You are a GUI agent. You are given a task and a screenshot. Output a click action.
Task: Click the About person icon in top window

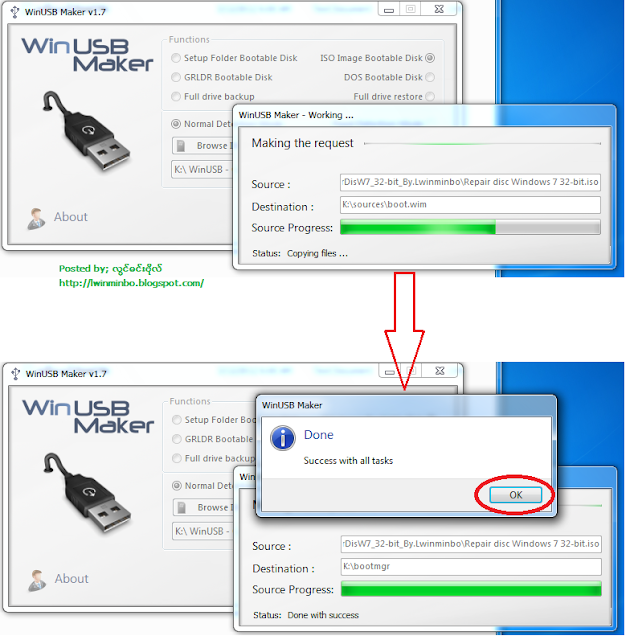(x=36, y=218)
